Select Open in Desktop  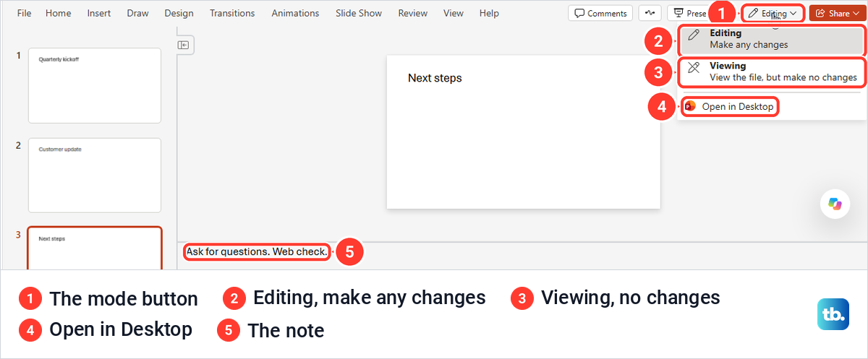[729, 106]
